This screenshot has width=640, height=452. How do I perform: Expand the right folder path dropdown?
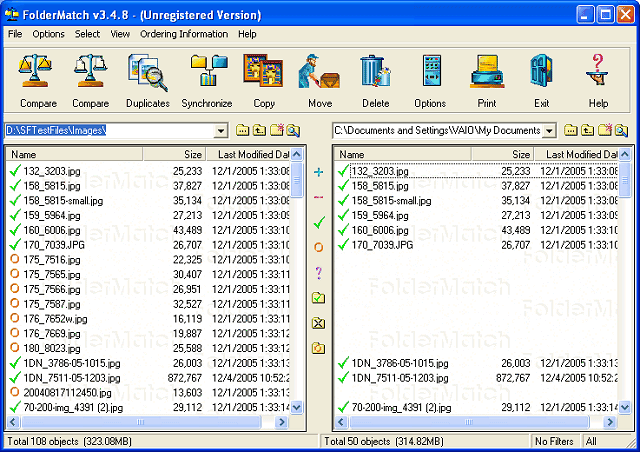point(549,131)
